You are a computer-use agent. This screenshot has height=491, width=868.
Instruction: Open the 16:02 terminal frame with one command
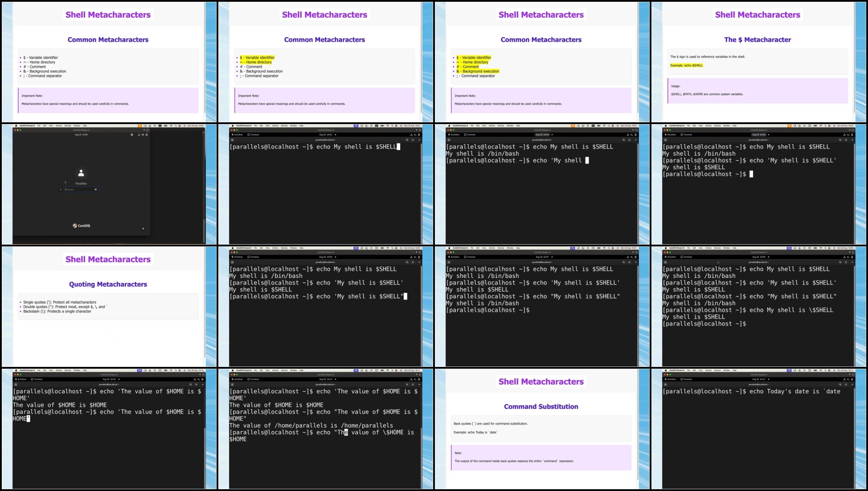pos(325,184)
